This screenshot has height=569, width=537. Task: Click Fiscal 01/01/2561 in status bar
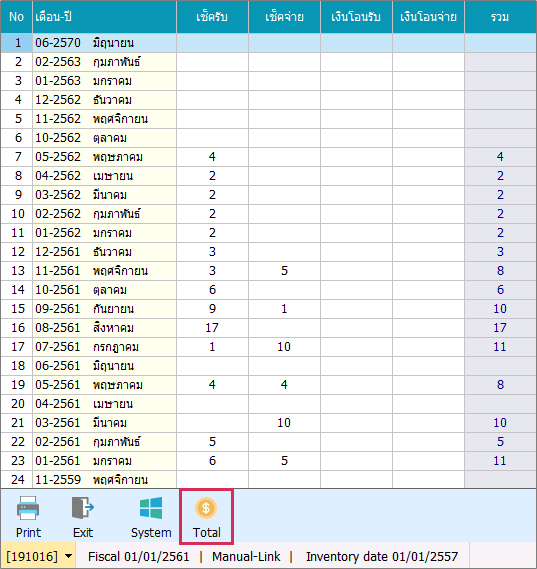point(139,556)
